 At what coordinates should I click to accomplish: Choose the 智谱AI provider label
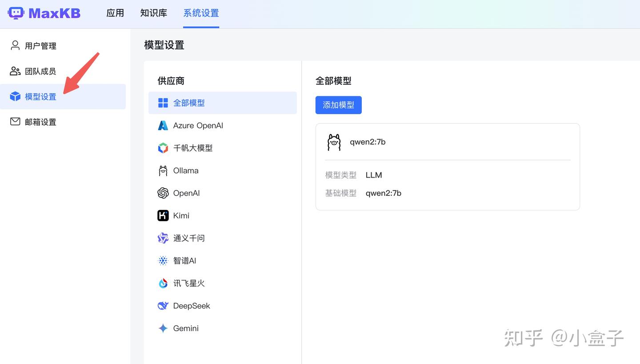click(x=184, y=261)
